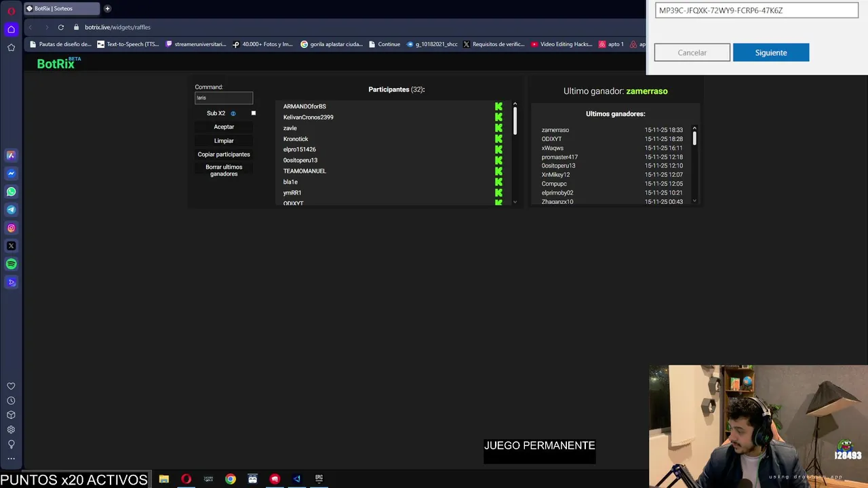
Task: Open Messenger in the Opera sidebar
Action: coord(11,174)
